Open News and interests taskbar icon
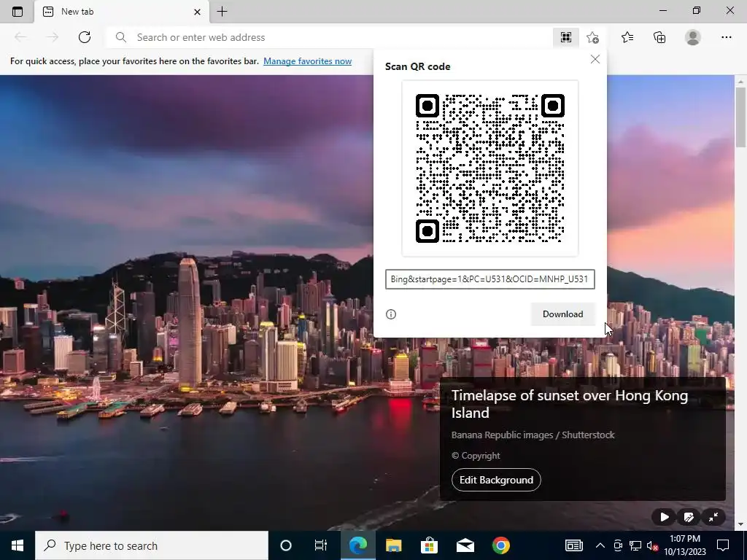 click(x=574, y=545)
